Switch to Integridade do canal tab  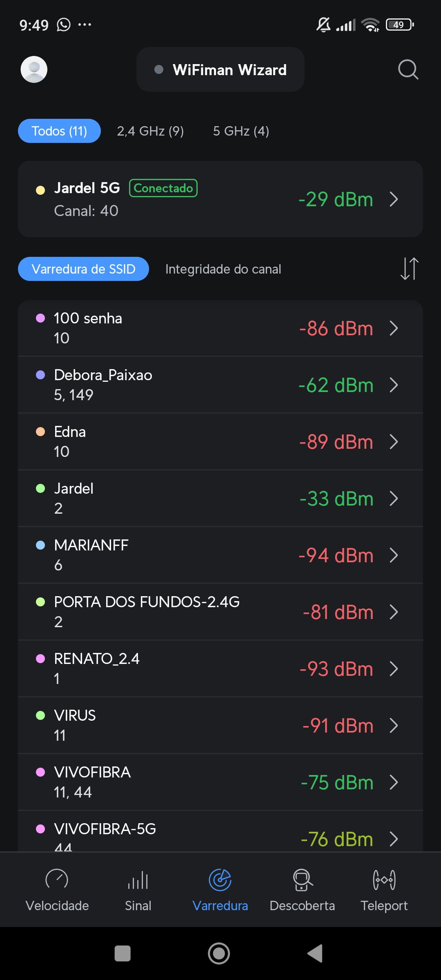click(x=223, y=269)
